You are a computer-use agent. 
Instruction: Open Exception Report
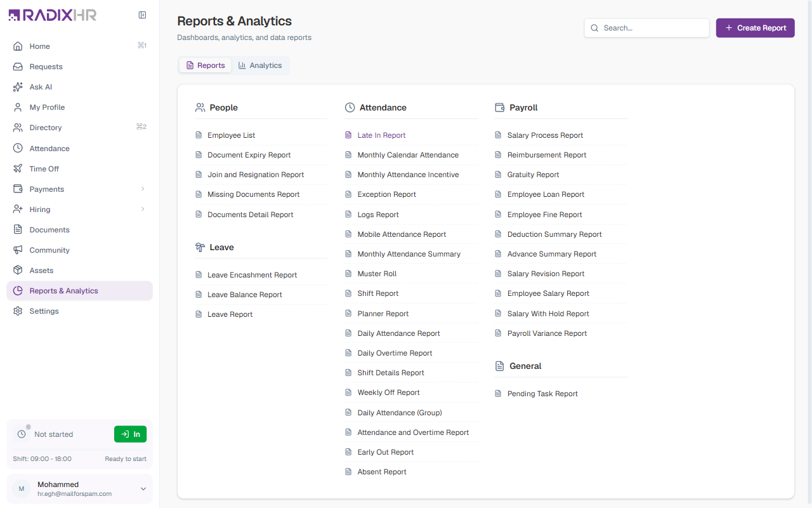click(x=387, y=194)
